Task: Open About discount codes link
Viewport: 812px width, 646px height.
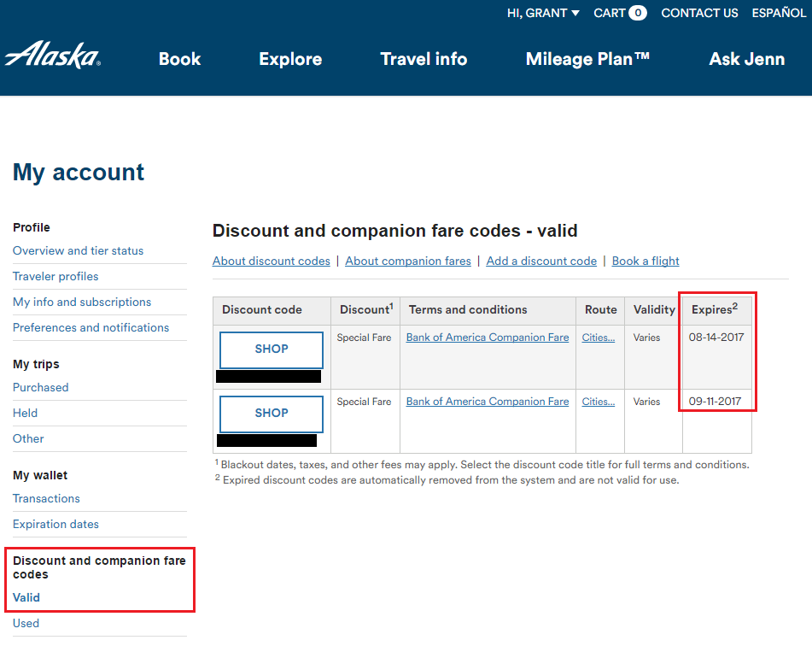Action: click(x=271, y=261)
